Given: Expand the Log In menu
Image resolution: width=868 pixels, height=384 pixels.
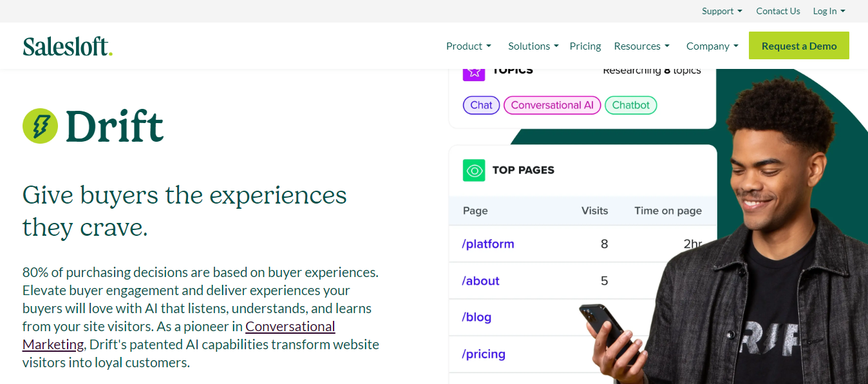Looking at the screenshot, I should point(829,11).
